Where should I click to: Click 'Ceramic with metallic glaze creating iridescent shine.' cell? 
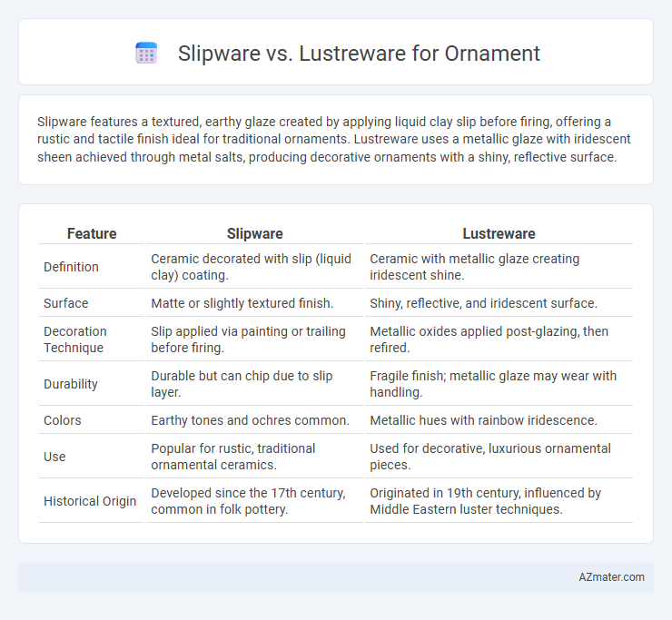click(x=499, y=267)
